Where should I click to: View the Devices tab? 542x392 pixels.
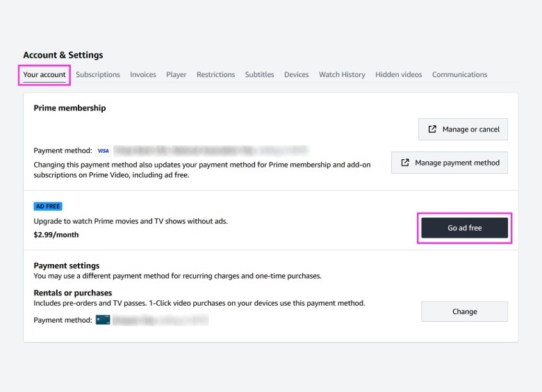[x=296, y=74]
